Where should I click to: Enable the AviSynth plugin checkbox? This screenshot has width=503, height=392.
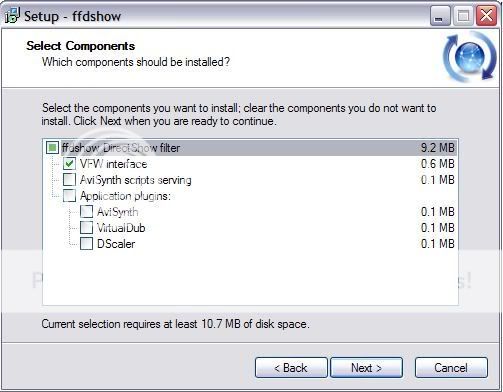(86, 211)
